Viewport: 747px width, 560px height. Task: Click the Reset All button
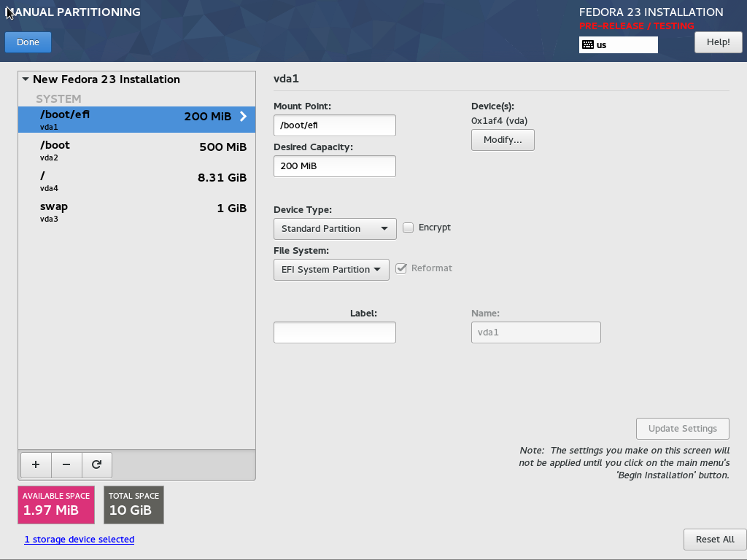[x=715, y=539]
